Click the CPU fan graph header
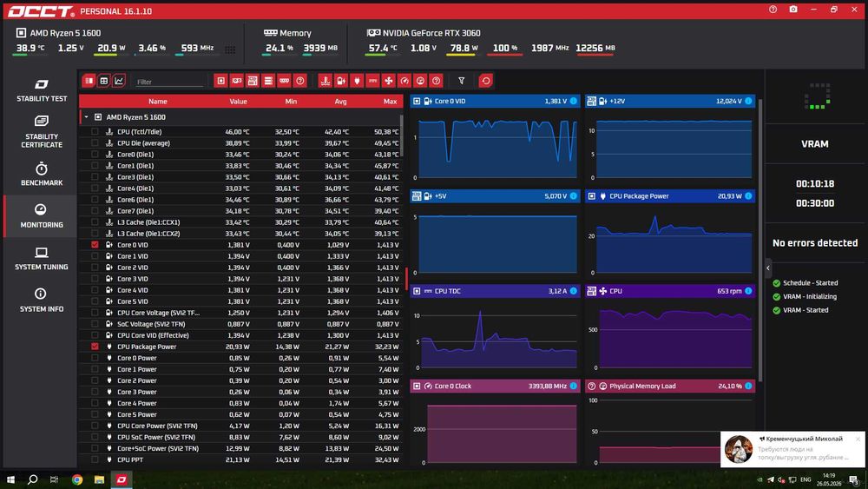Viewport: 868px width, 489px height. pos(670,291)
